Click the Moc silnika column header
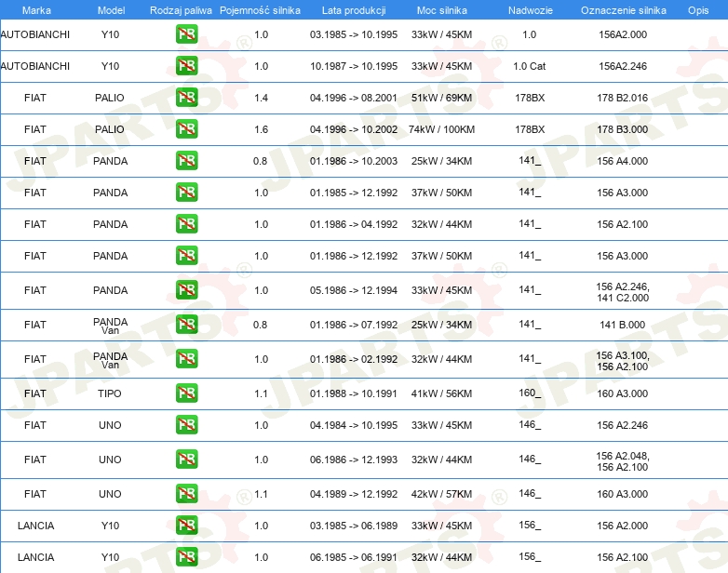The width and height of the screenshot is (728, 573). [x=442, y=10]
